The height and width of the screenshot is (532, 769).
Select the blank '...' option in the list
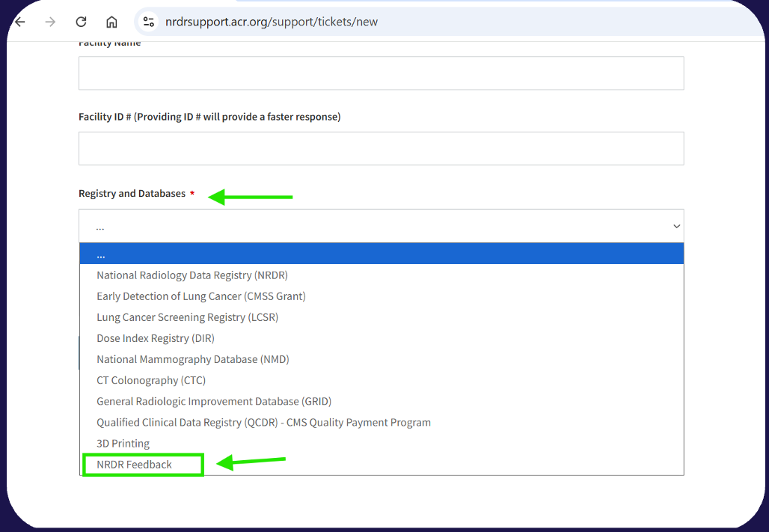[x=382, y=254]
